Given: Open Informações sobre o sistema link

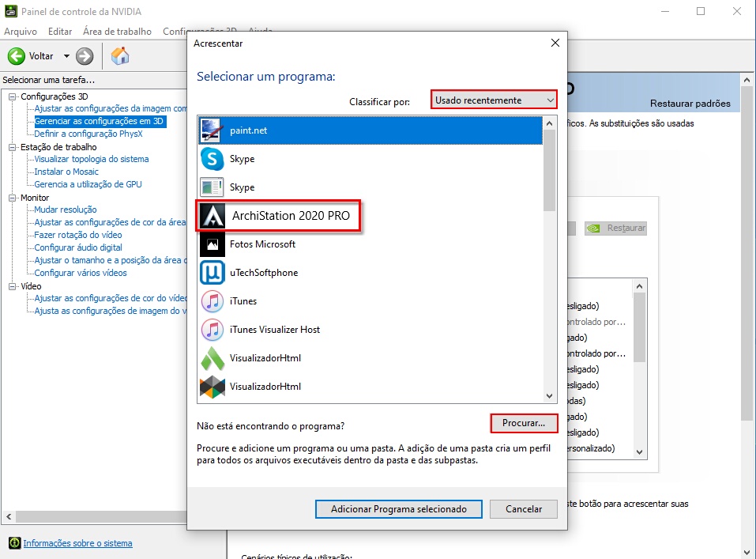Looking at the screenshot, I should coord(77,543).
